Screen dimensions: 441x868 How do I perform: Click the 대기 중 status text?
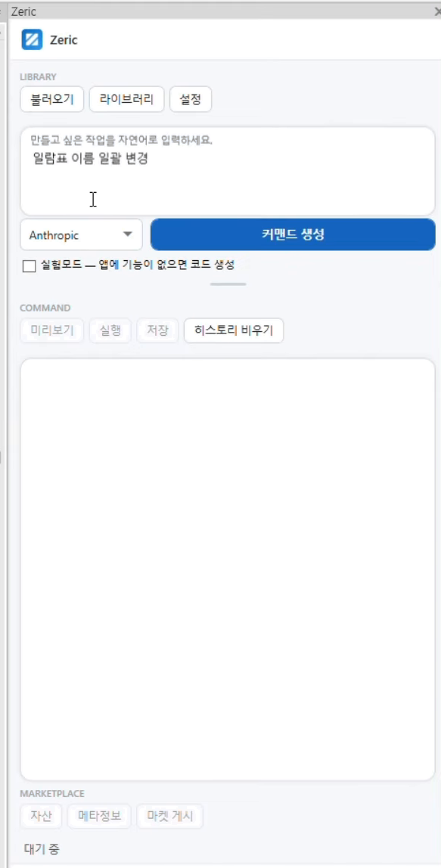click(x=42, y=848)
